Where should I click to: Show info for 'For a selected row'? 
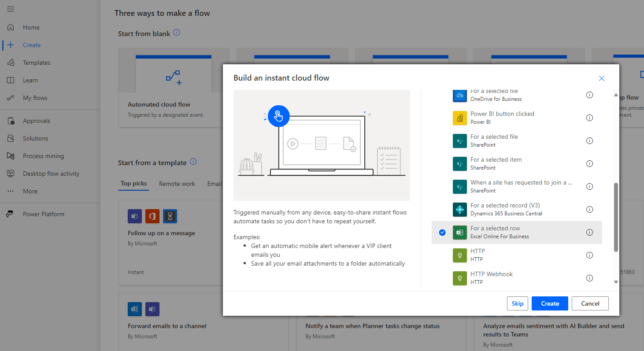click(x=589, y=233)
